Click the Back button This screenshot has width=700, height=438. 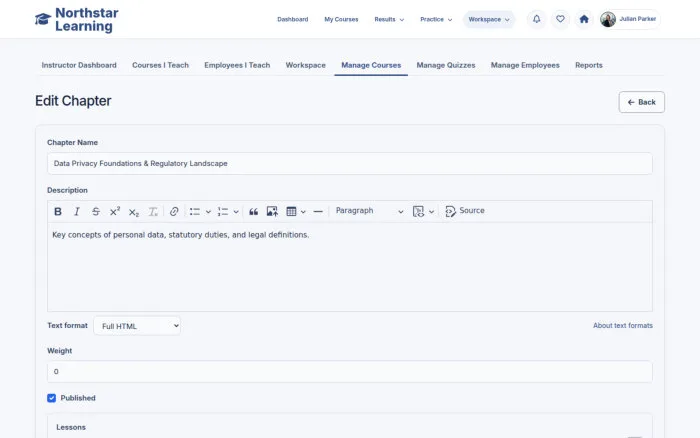[x=642, y=102]
